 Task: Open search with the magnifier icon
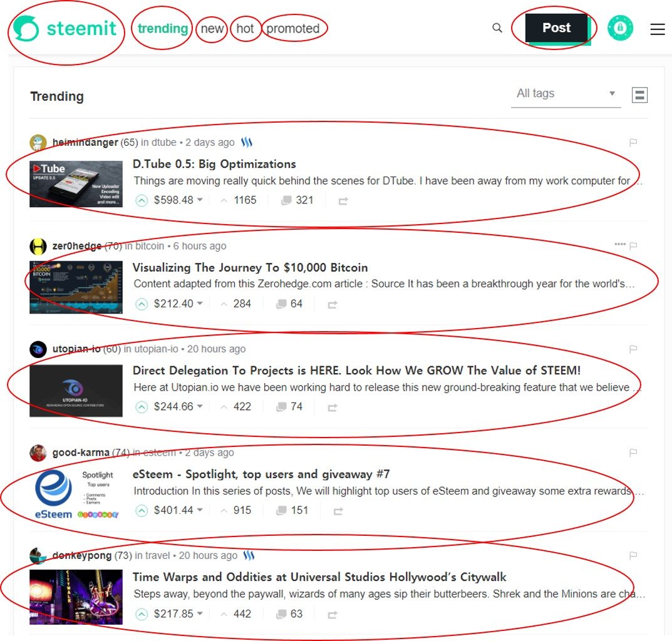pos(497,28)
